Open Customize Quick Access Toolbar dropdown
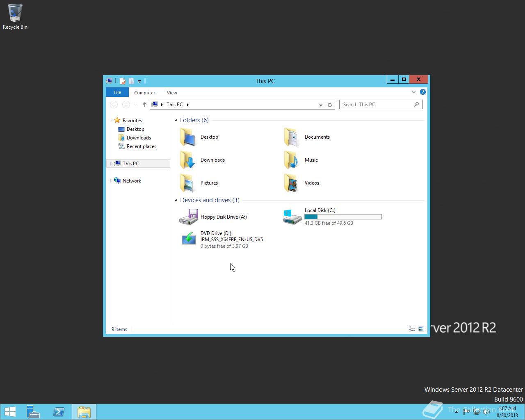This screenshot has height=420, width=525. point(139,81)
